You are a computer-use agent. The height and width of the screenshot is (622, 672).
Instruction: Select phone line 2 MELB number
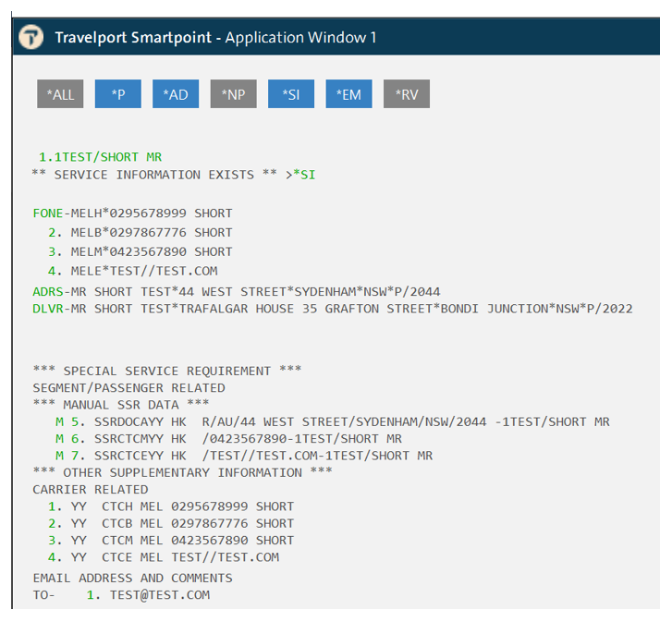pyautogui.click(x=141, y=233)
